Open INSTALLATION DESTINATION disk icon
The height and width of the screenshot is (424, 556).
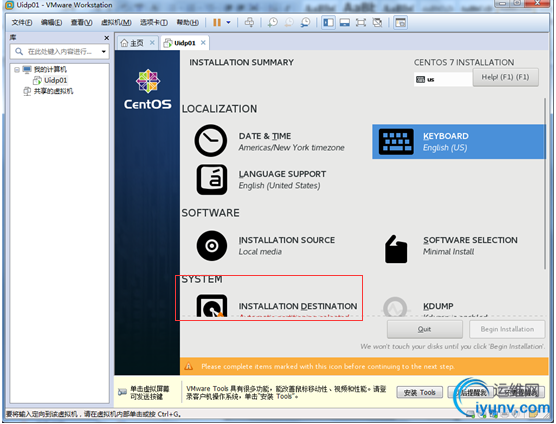212,306
